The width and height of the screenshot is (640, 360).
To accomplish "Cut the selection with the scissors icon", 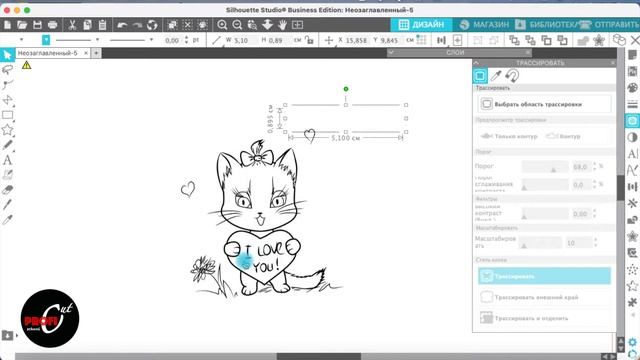I will pyautogui.click(x=72, y=25).
